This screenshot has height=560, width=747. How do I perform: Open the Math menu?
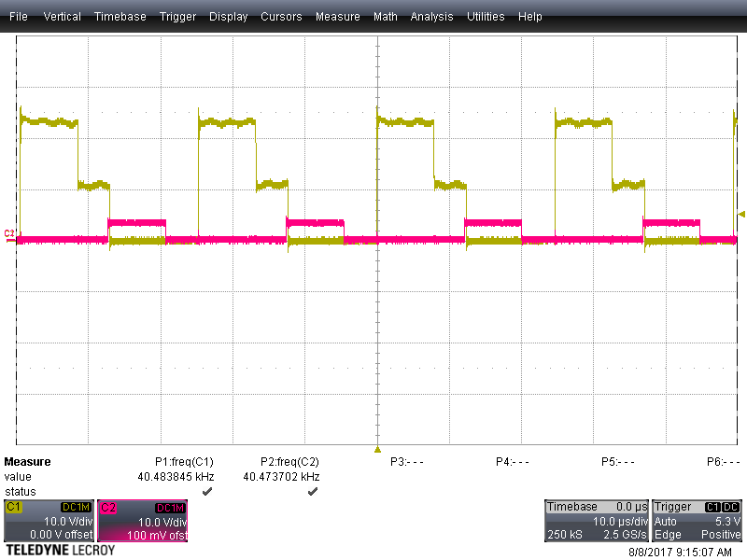pos(386,17)
